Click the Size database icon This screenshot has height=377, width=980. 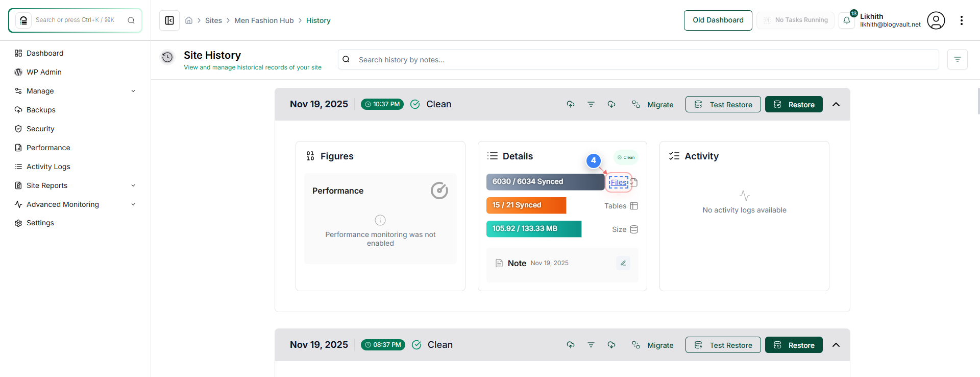click(x=634, y=229)
